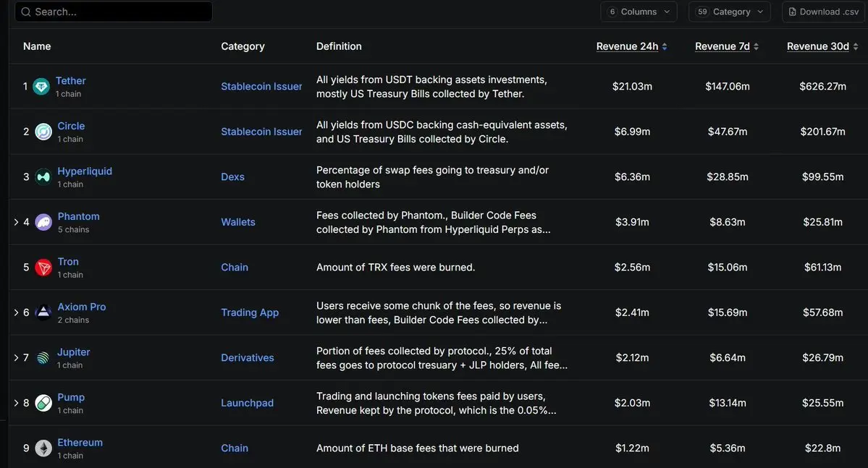Click the Axiom Pro triangle logo

[x=43, y=312]
